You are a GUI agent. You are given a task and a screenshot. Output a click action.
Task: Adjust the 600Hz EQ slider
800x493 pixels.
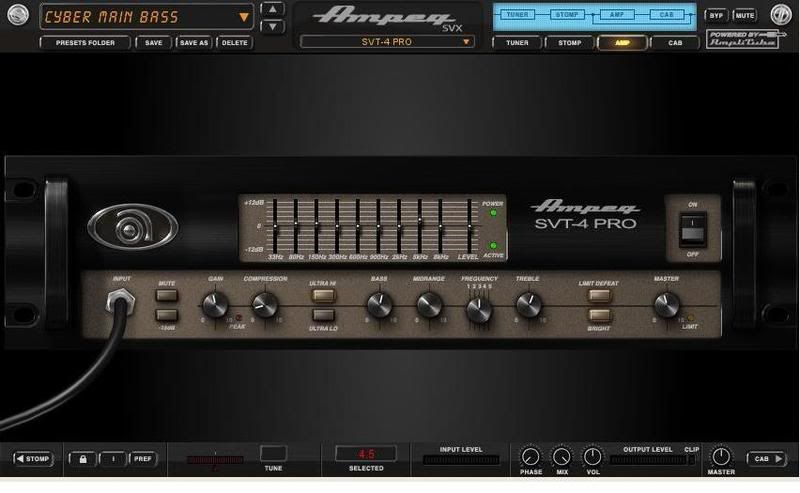pos(358,226)
